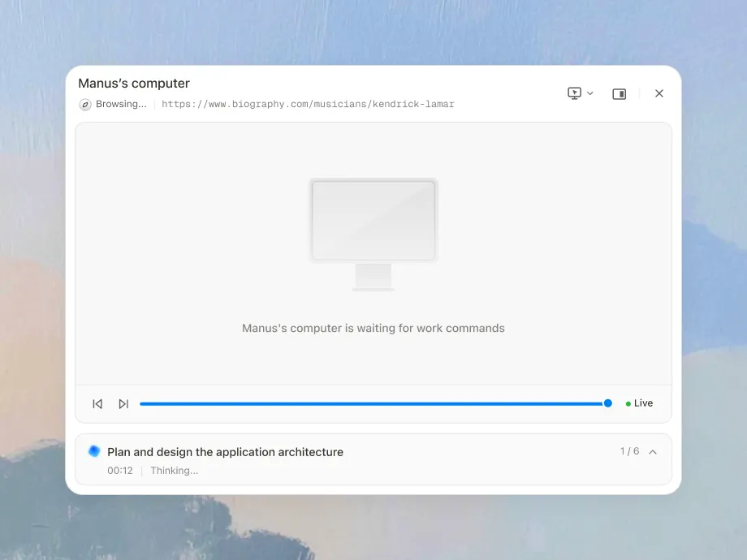
Task: Close the Manus's computer panel
Action: coord(659,93)
